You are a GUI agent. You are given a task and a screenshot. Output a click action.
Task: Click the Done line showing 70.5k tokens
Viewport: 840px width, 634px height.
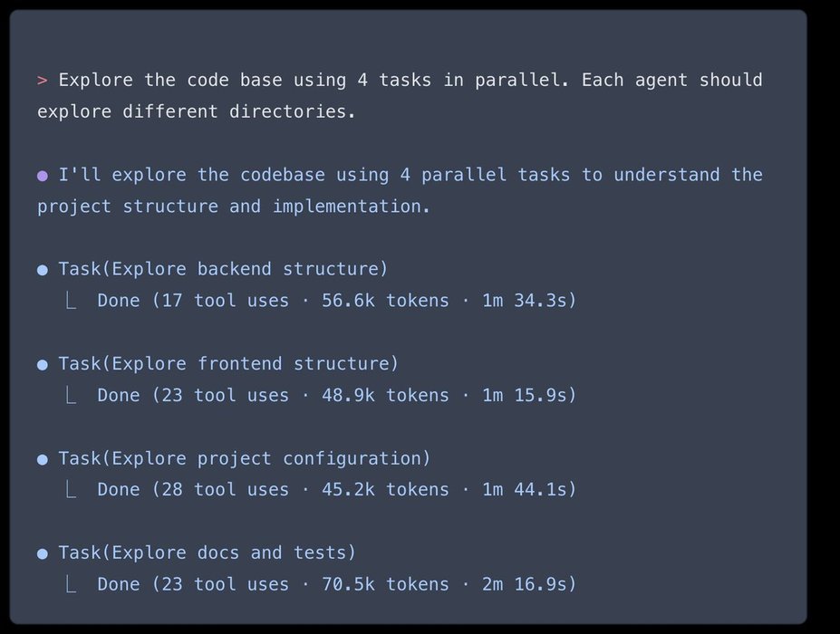[336, 584]
